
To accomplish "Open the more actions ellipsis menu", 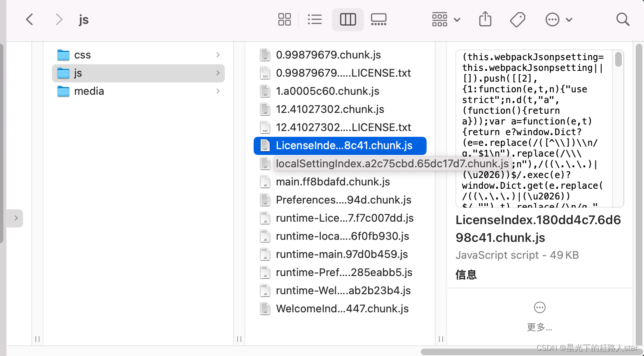I will [559, 19].
